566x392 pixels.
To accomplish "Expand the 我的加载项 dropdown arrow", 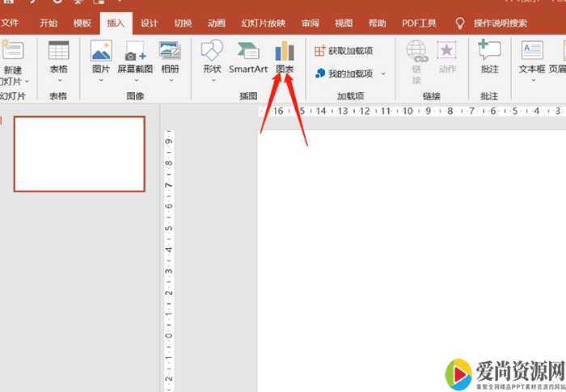I will pyautogui.click(x=383, y=74).
